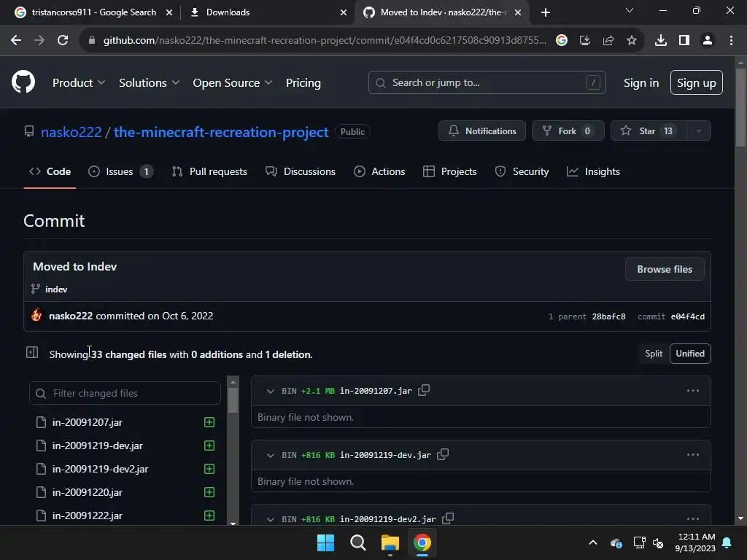Bookmark this page with star icon
The image size is (747, 560).
[x=631, y=41]
